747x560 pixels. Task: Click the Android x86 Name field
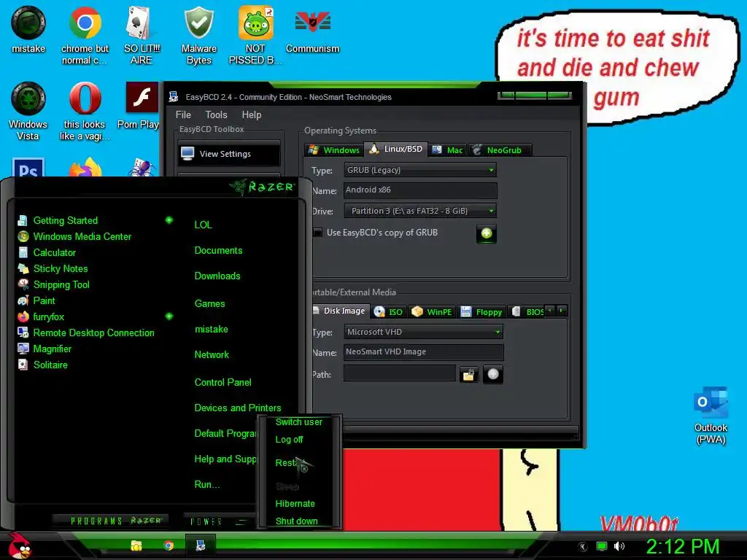pos(420,190)
